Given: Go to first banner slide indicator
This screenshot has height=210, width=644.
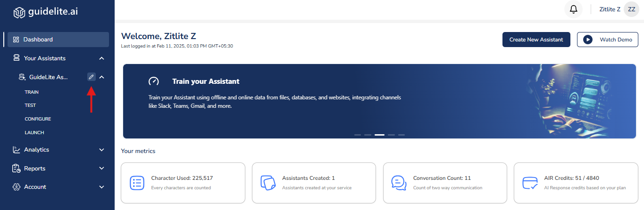Looking at the screenshot, I should point(358,135).
